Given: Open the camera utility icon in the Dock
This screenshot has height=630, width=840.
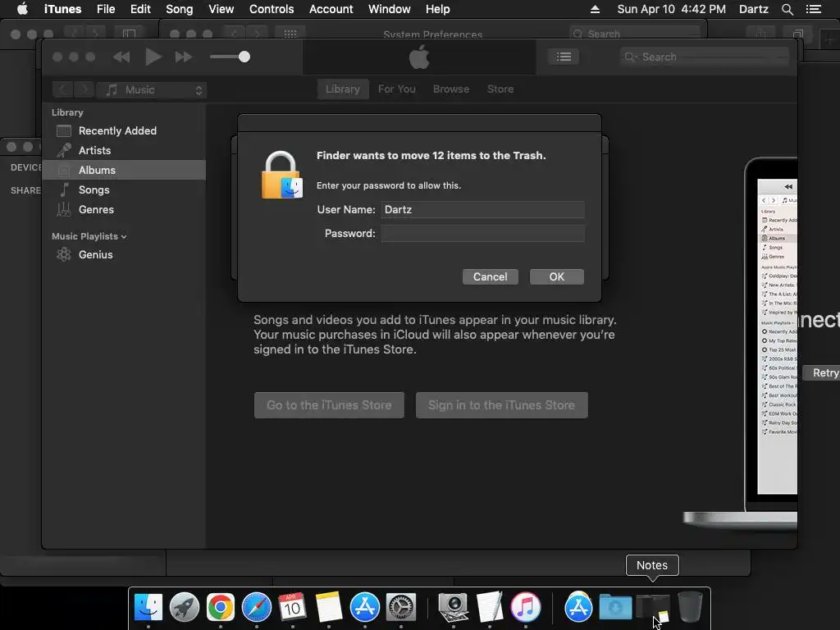Looking at the screenshot, I should coord(453,607).
